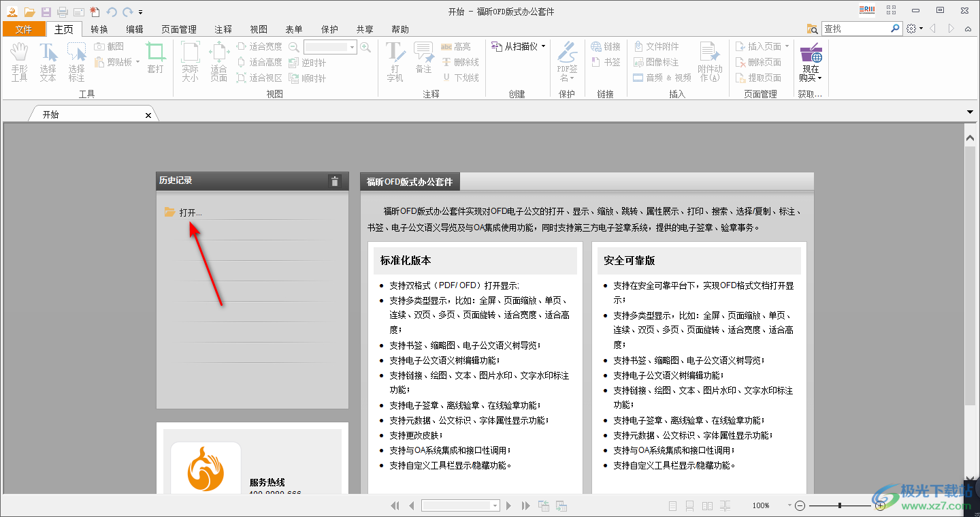
Task: Attach a File Attachment (文件附件)
Action: tap(656, 46)
